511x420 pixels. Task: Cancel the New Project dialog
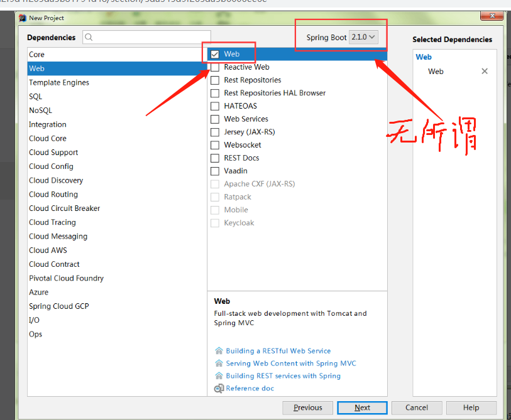pyautogui.click(x=417, y=407)
